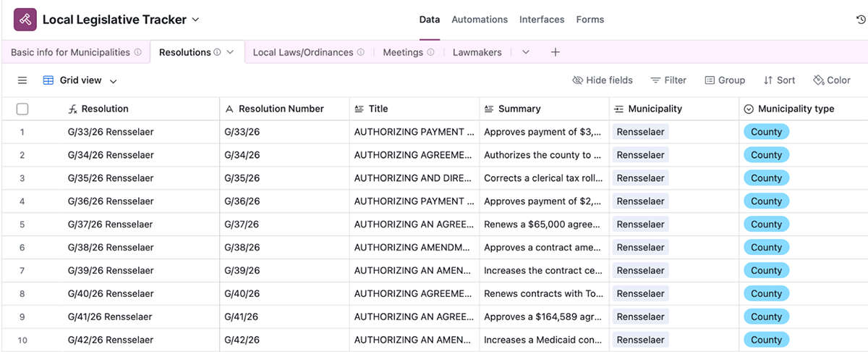This screenshot has height=352, width=868.
Task: Click Sort button
Action: click(x=779, y=80)
